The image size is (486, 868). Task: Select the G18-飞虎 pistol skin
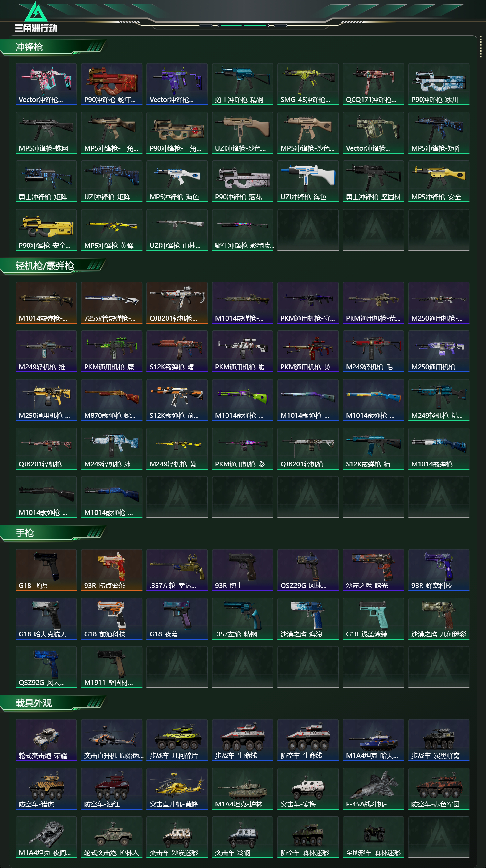pos(46,570)
